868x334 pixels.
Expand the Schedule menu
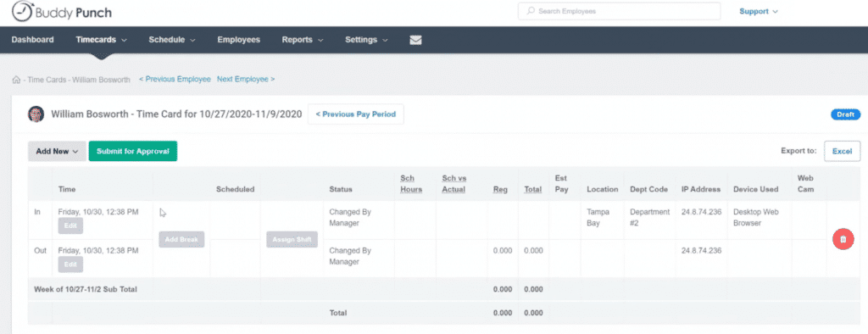[171, 40]
